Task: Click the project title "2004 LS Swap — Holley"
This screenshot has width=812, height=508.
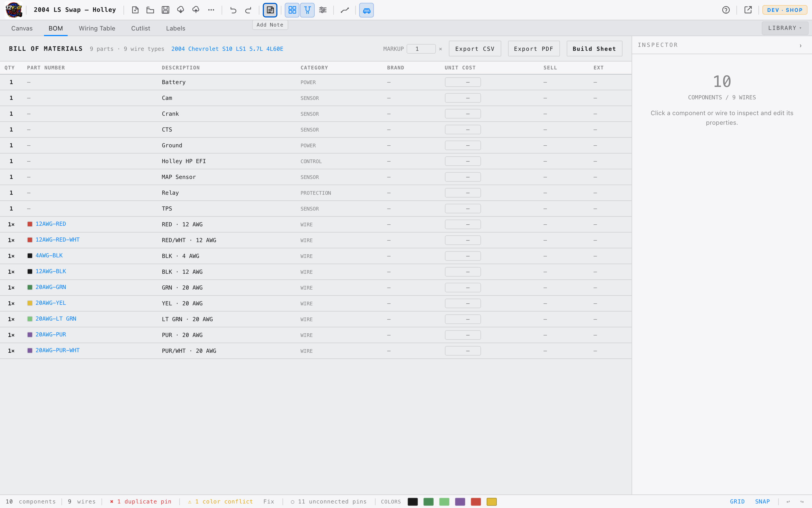Action: [x=75, y=10]
